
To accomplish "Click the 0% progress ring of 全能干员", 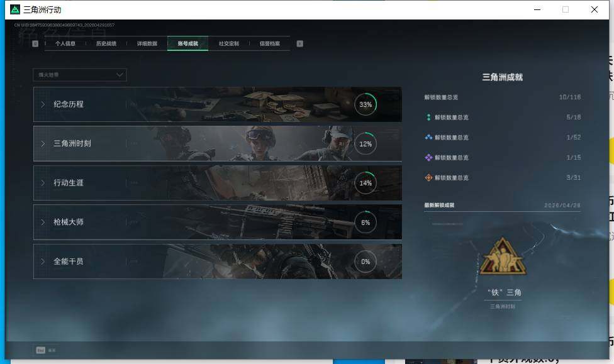I will (x=366, y=262).
